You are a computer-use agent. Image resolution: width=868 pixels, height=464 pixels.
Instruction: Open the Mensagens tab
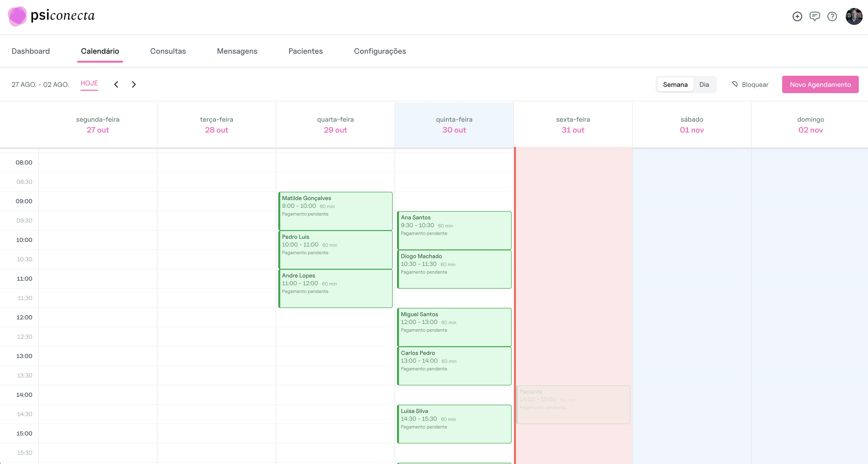[x=237, y=51]
